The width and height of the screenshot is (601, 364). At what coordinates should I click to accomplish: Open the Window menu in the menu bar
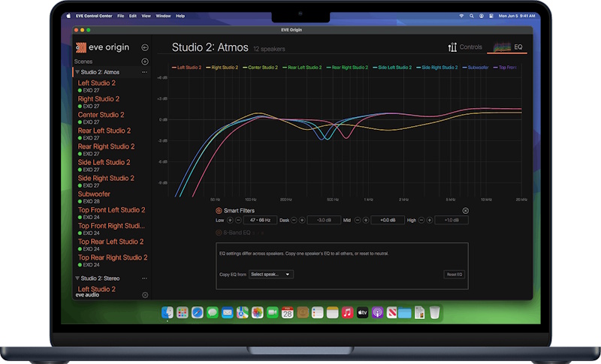(163, 16)
